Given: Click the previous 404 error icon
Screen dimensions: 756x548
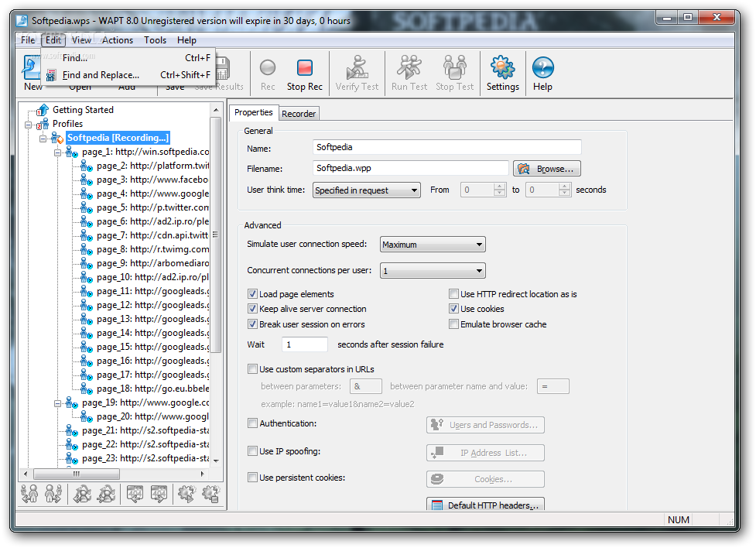Looking at the screenshot, I should coord(135,494).
